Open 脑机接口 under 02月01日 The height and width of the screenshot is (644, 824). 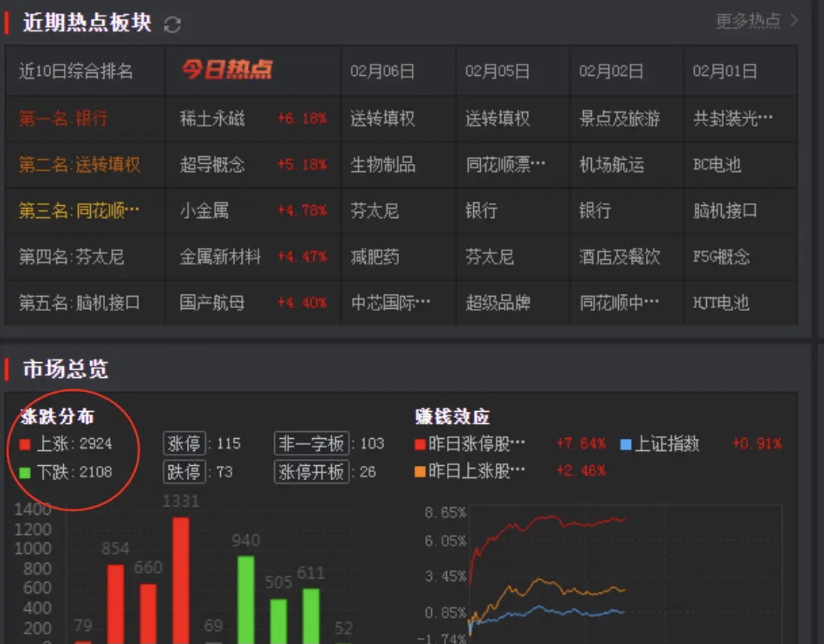tap(725, 211)
